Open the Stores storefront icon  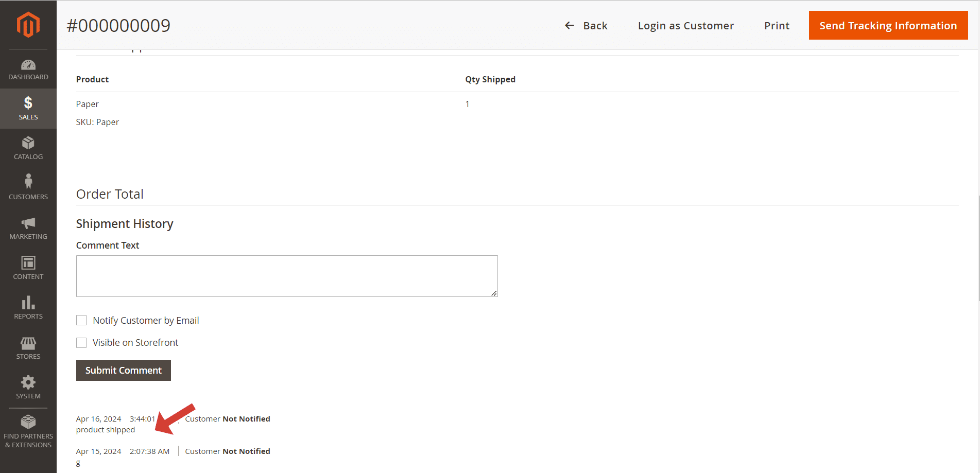pos(28,343)
